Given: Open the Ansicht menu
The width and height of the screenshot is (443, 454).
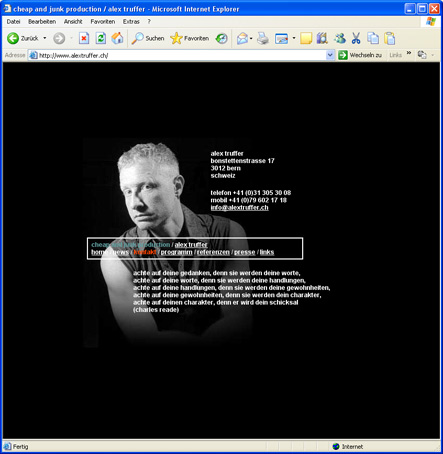Looking at the screenshot, I should pyautogui.click(x=73, y=22).
